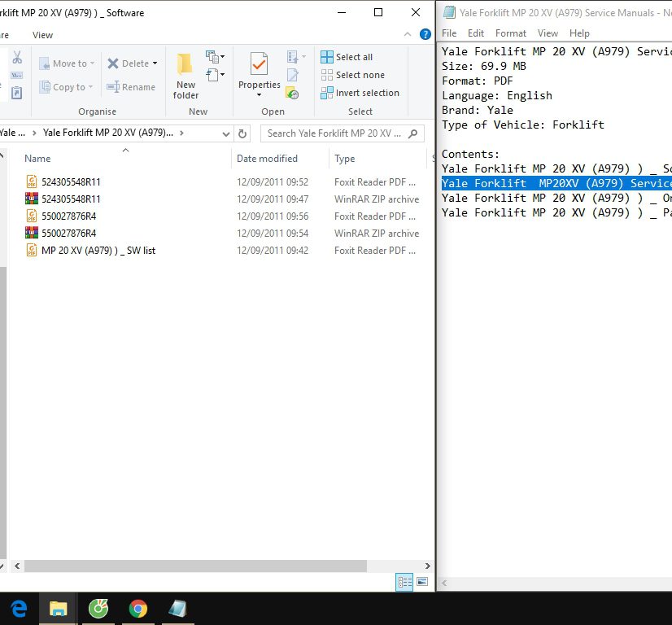Open green disc app in taskbar

tap(98, 609)
